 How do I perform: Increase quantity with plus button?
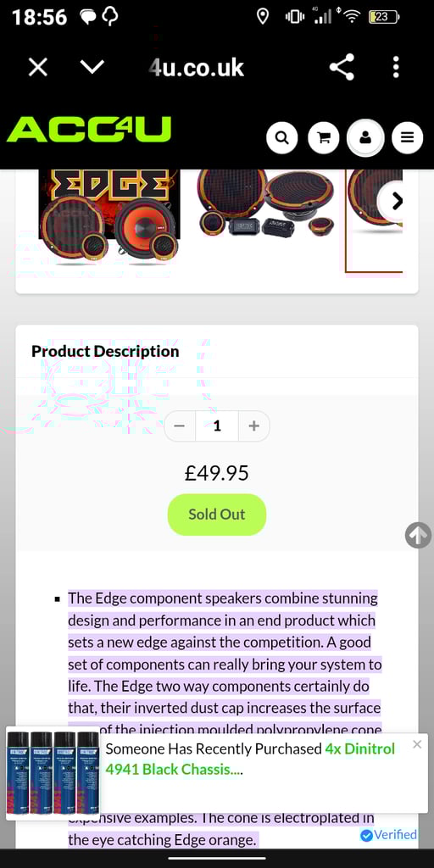(x=254, y=426)
